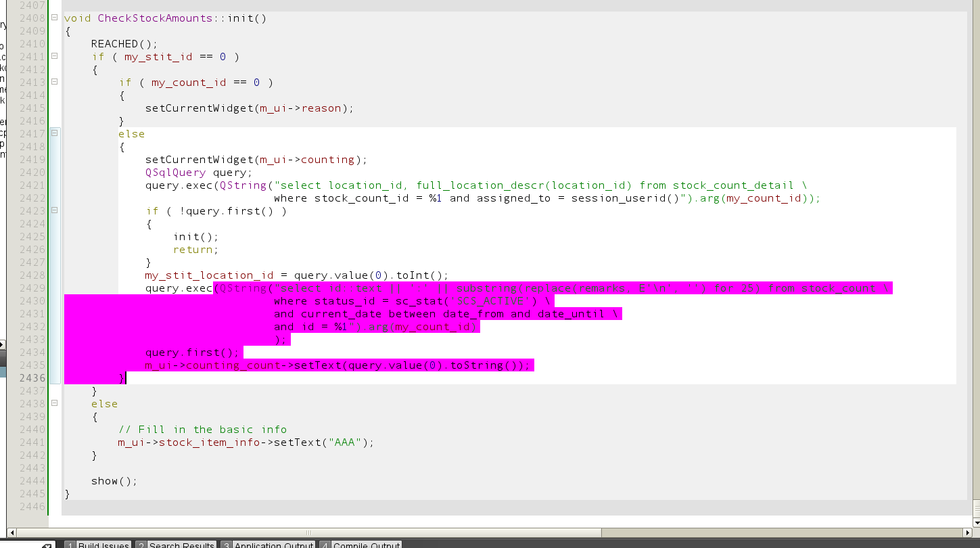980x548 pixels.
Task: Open the Build Issues pane
Action: [x=98, y=545]
